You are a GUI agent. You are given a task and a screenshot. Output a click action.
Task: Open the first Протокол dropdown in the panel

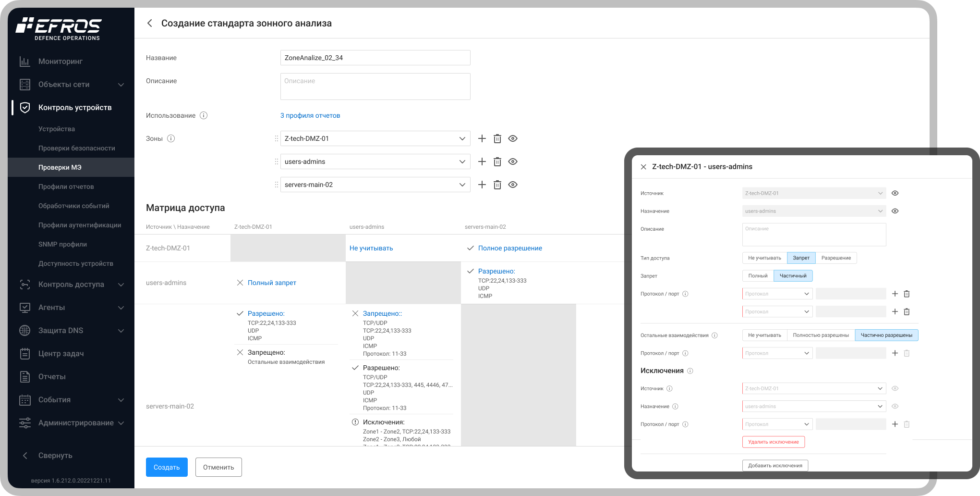[777, 294]
